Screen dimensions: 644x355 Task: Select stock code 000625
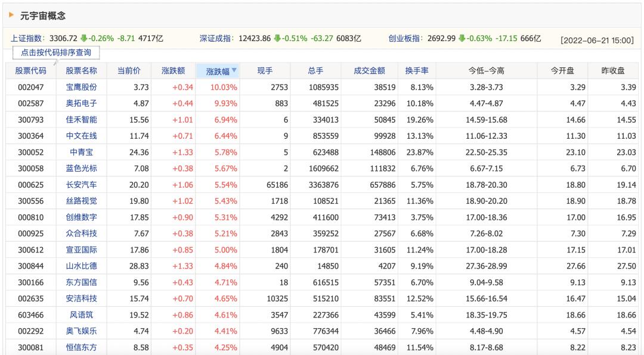point(31,185)
